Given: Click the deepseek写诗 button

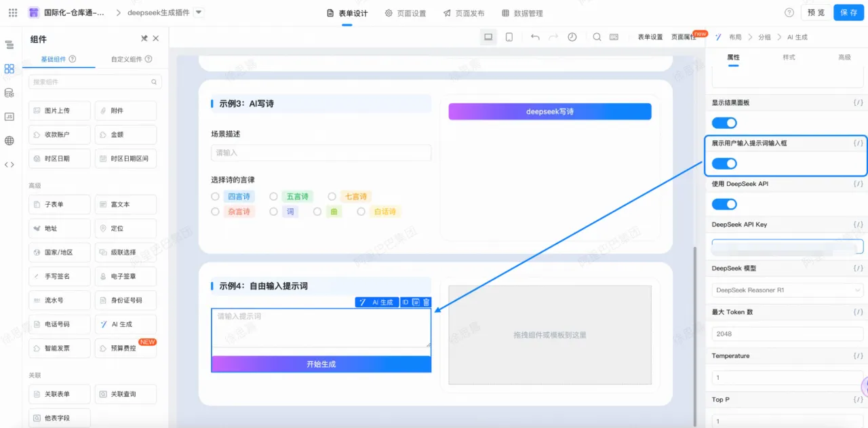Looking at the screenshot, I should point(550,111).
